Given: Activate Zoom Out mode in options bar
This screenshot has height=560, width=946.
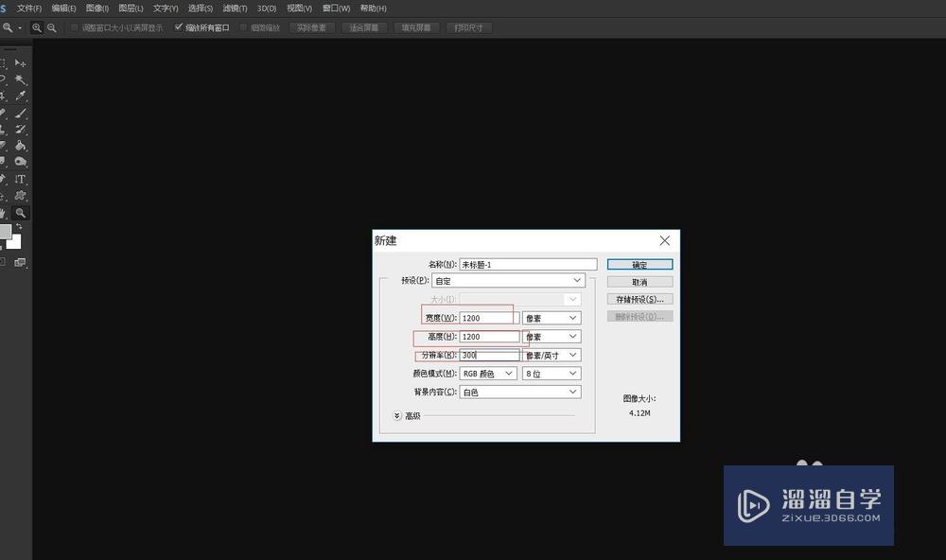Looking at the screenshot, I should pos(52,27).
